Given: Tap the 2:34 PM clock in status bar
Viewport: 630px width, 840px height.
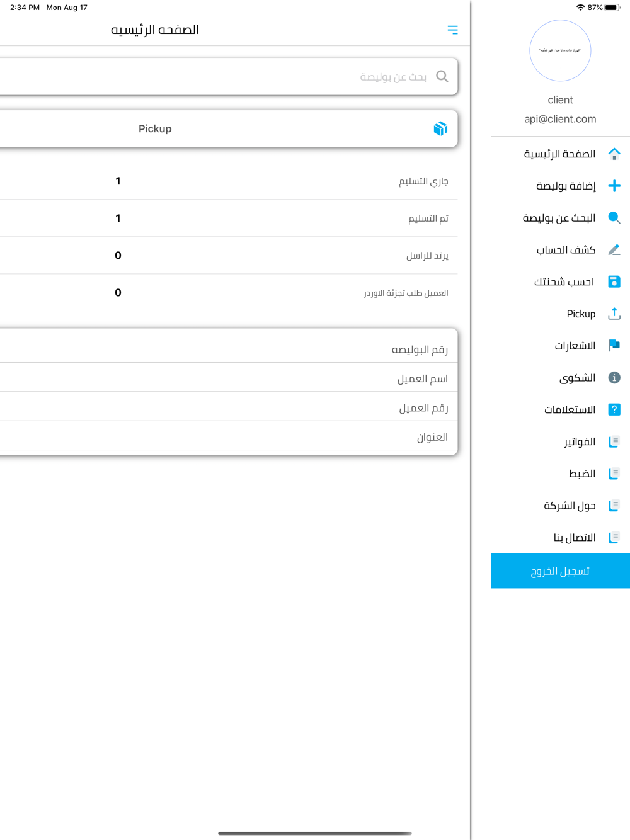Looking at the screenshot, I should [x=25, y=8].
